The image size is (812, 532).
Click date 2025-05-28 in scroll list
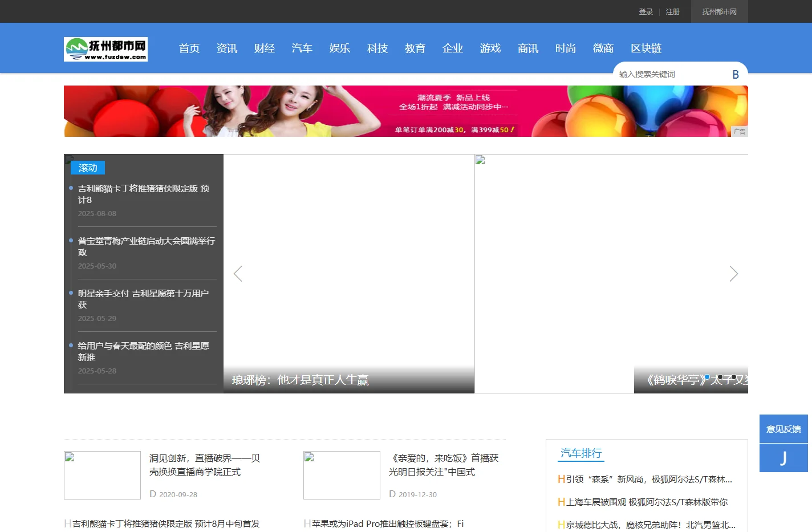[x=97, y=371]
